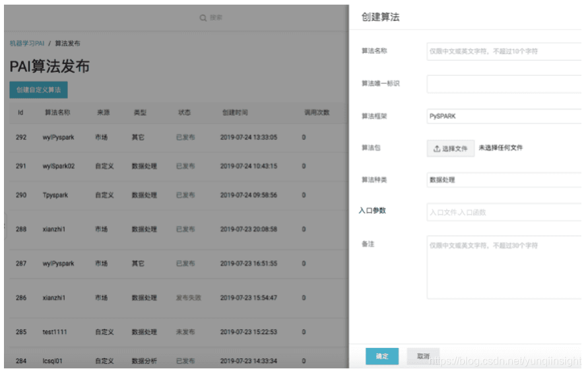
Task: Cancel with the 取消 button
Action: tap(423, 356)
